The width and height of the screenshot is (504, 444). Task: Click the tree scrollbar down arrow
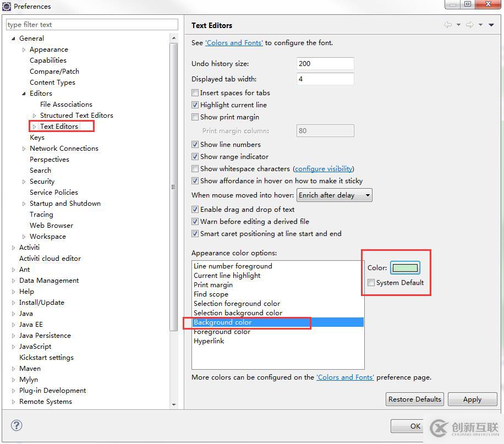(x=174, y=404)
